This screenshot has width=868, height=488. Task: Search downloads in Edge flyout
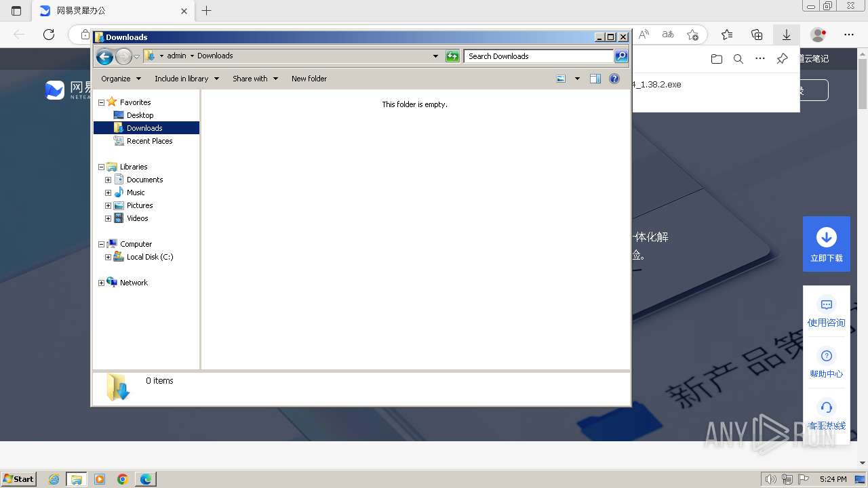738,59
